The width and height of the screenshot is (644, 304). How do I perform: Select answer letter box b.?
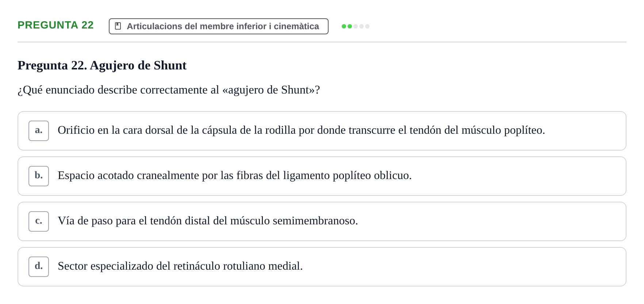39,176
